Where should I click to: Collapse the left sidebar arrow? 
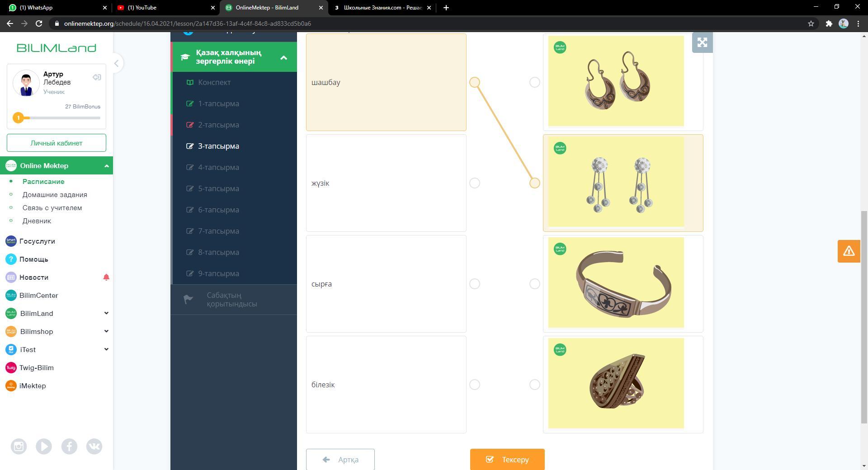[x=116, y=63]
